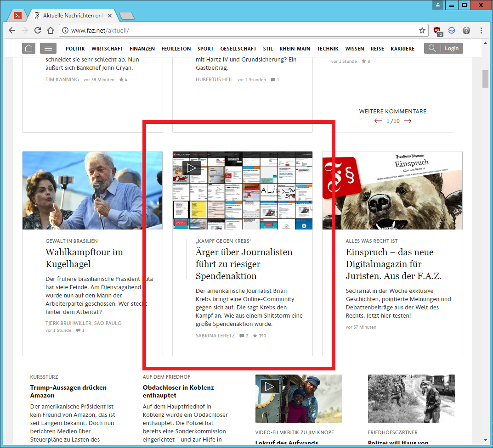The height and width of the screenshot is (448, 493).
Task: Select the RHEIN-MAIN navigation item
Action: click(295, 49)
